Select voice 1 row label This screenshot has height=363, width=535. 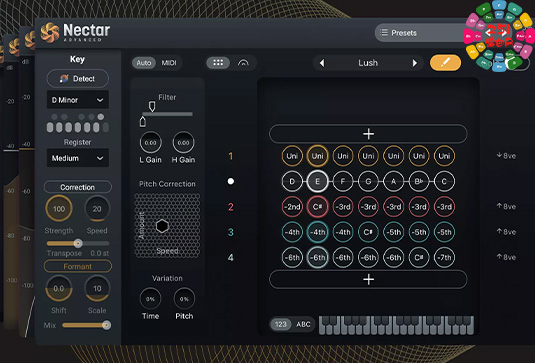231,156
